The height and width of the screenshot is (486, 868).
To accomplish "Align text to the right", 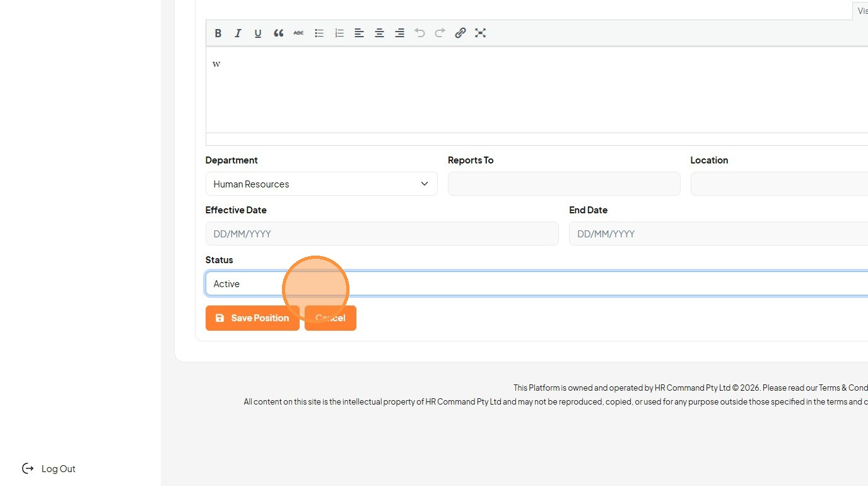I will click(x=399, y=33).
